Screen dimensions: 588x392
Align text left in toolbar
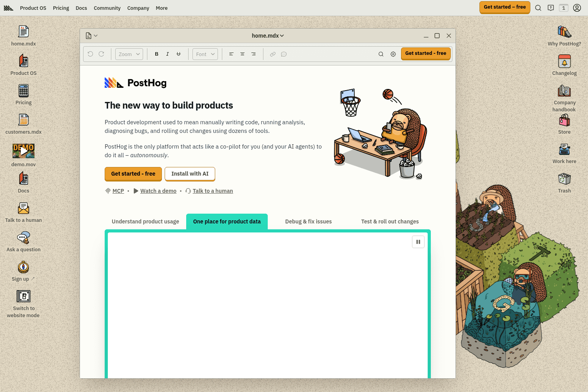point(231,54)
